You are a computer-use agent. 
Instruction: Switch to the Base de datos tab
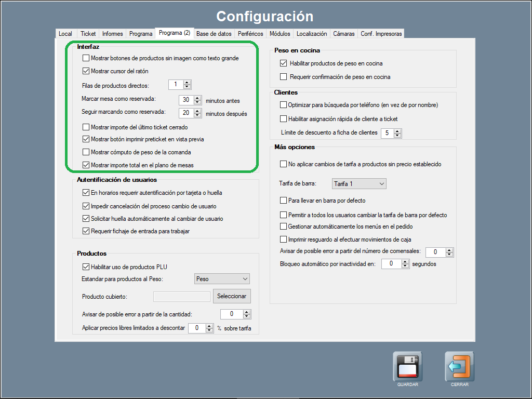pos(214,34)
